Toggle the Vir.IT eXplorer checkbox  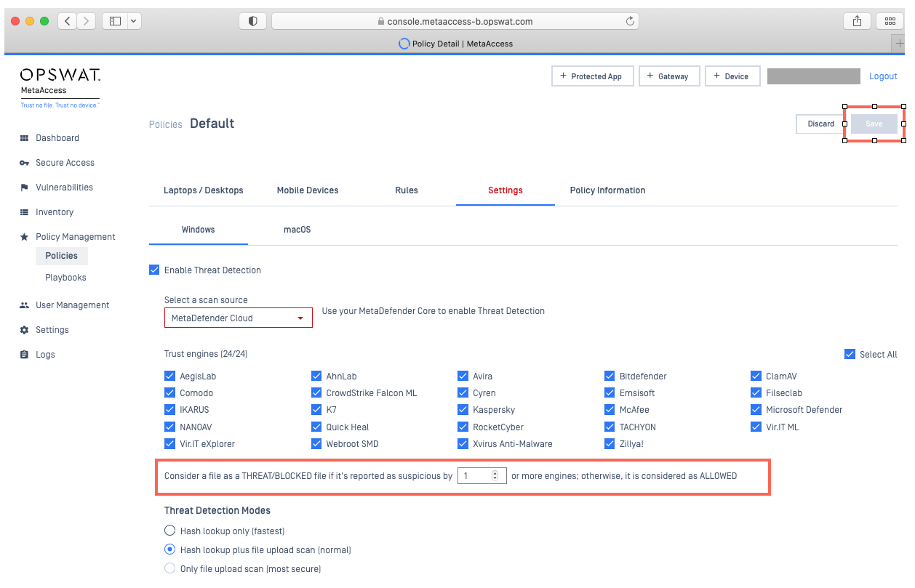(x=169, y=444)
